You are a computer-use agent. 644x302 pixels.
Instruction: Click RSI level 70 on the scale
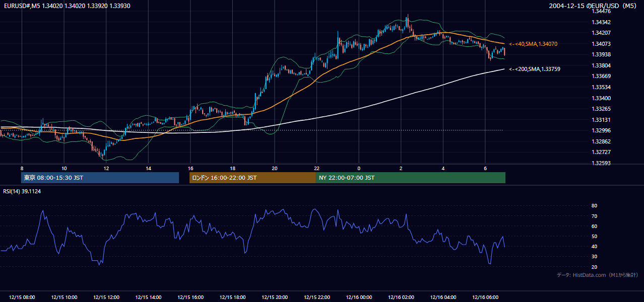[595, 216]
